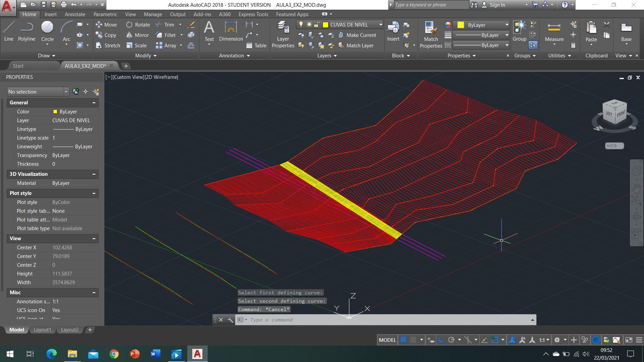
Task: Toggle the drawing grid display in status bar
Action: [403, 340]
